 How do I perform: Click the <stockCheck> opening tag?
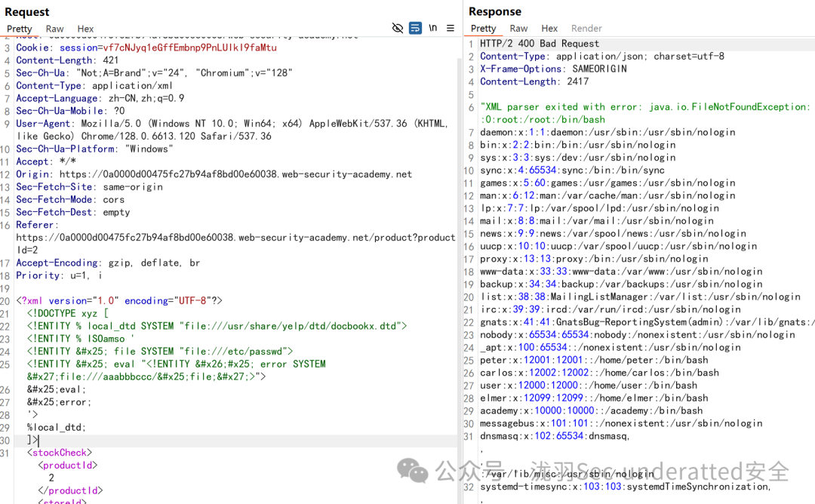click(60, 453)
